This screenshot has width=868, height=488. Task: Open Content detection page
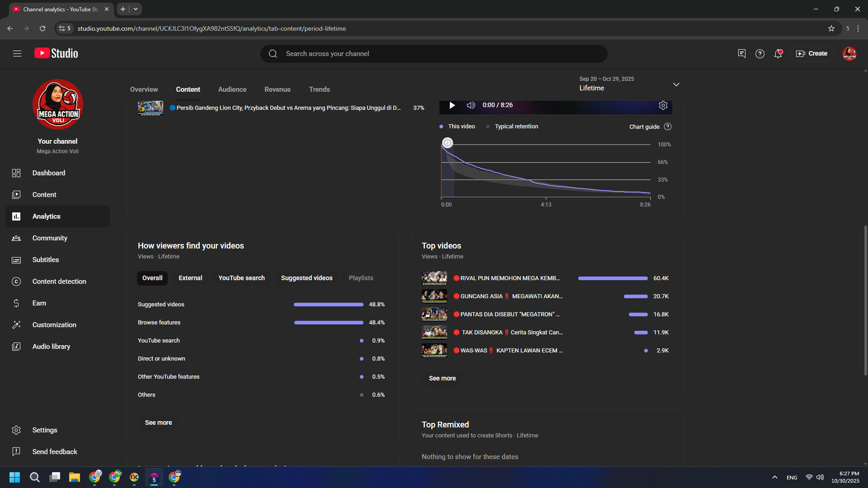click(x=58, y=281)
